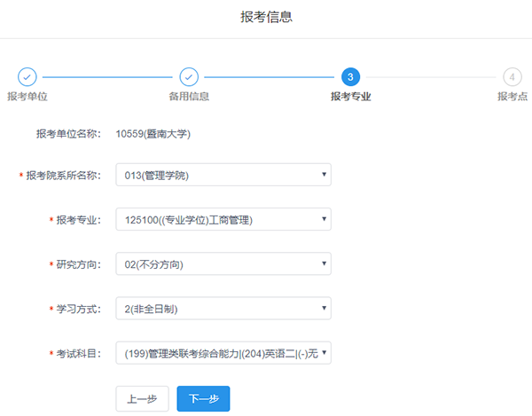Jump to the 报考点 step label

(512, 97)
